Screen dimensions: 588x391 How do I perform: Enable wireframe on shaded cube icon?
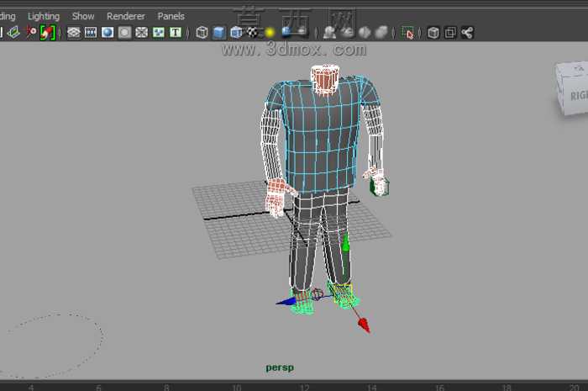click(x=236, y=33)
